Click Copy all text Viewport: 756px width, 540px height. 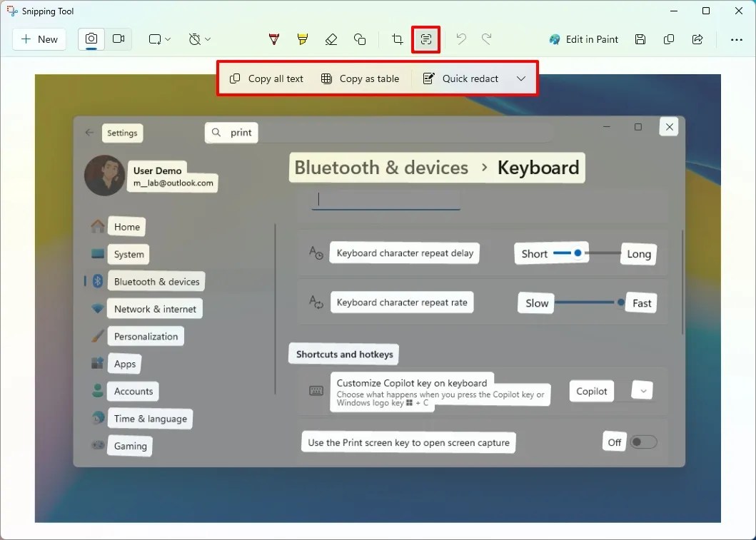pyautogui.click(x=266, y=78)
